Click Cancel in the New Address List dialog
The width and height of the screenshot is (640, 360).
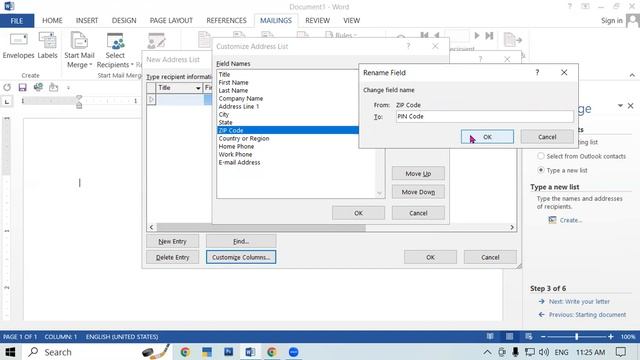pos(490,257)
